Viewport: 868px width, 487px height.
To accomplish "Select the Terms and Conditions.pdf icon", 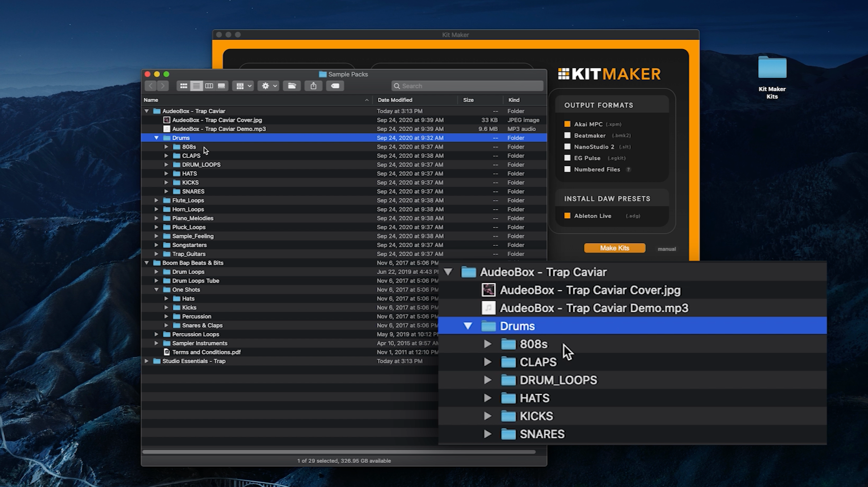I will point(167,352).
